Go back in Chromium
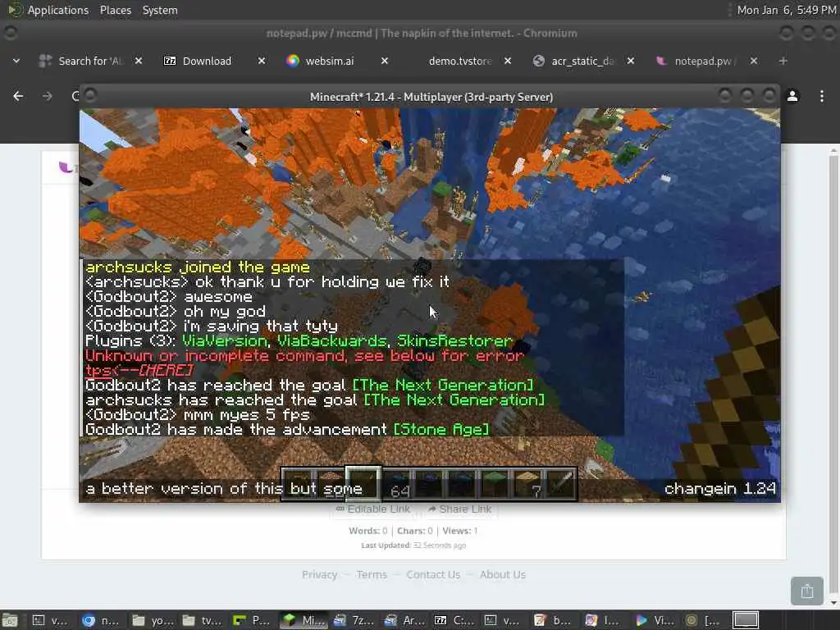Viewport: 840px width, 630px height. (18, 96)
